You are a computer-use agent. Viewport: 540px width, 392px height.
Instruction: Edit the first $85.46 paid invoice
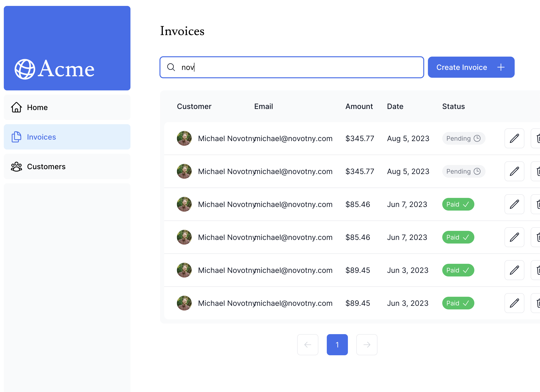click(514, 204)
